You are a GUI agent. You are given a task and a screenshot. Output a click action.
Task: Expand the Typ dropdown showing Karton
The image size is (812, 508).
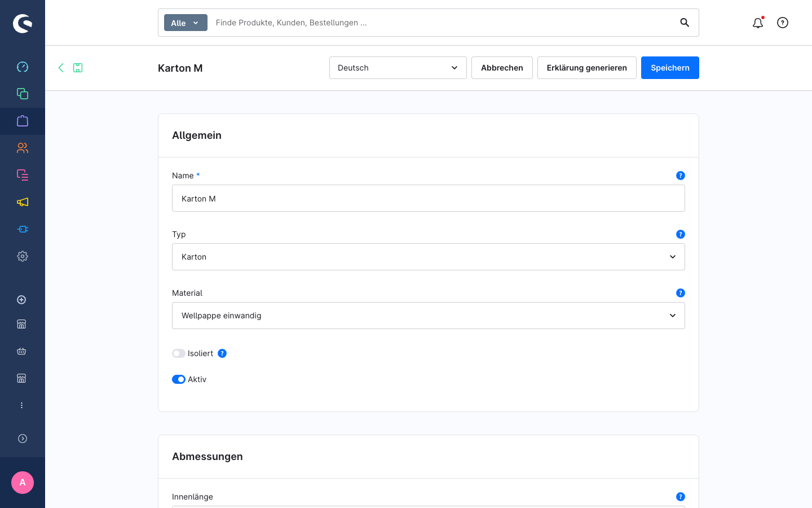click(x=429, y=257)
